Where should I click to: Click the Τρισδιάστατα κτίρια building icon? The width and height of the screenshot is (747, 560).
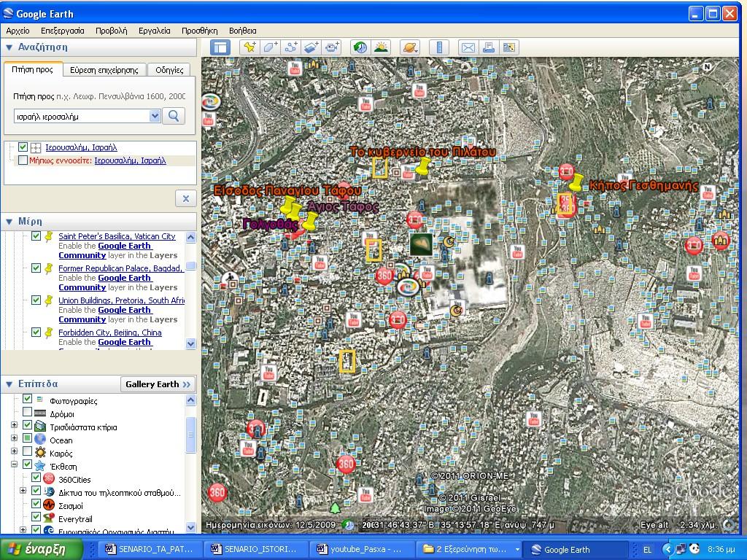(x=40, y=427)
